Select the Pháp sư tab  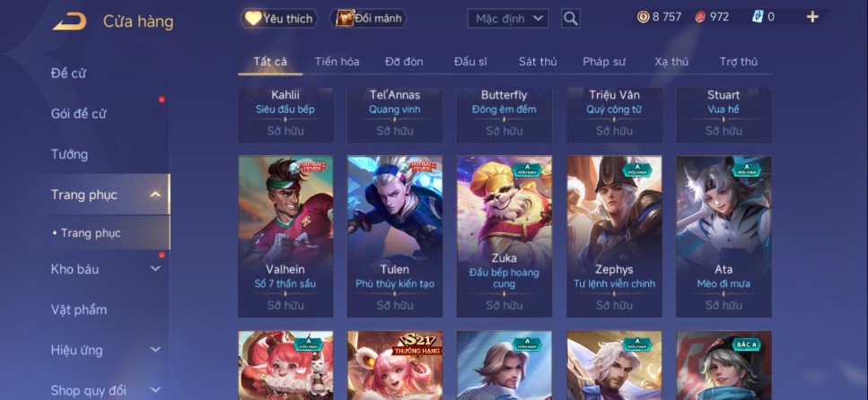pos(604,61)
